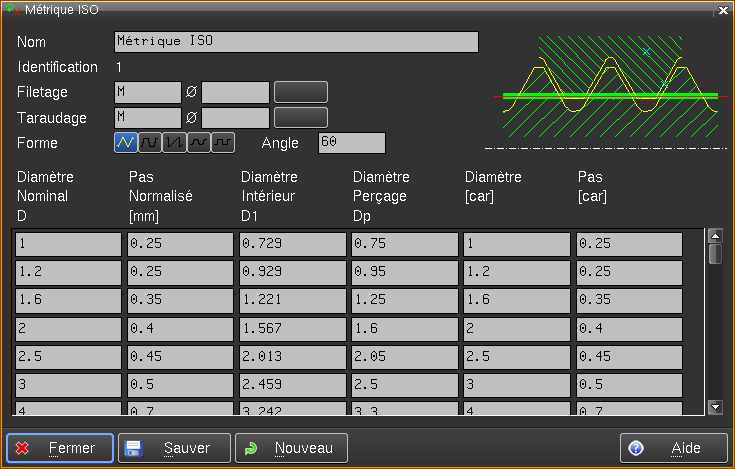Click the blank button beside Filetage diameter

[x=301, y=93]
